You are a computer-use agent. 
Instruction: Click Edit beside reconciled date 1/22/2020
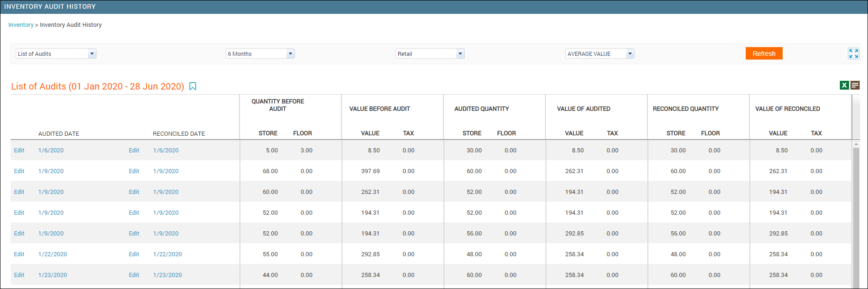click(x=134, y=254)
